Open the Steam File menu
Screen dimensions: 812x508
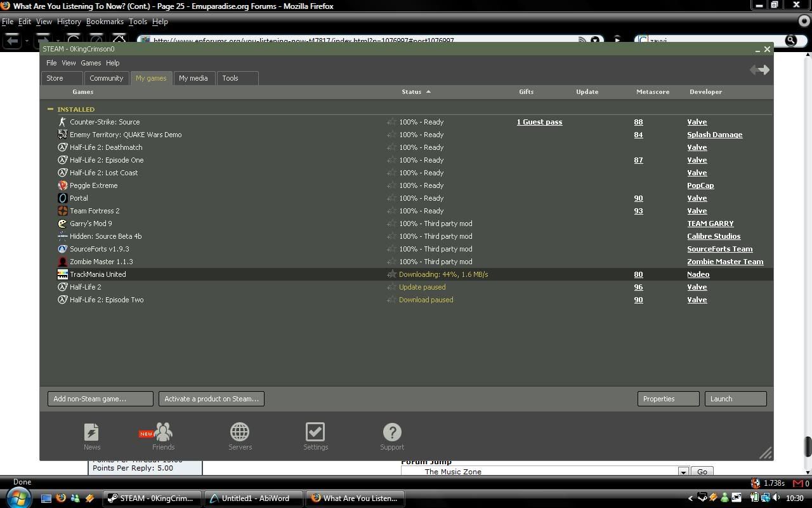pyautogui.click(x=51, y=63)
